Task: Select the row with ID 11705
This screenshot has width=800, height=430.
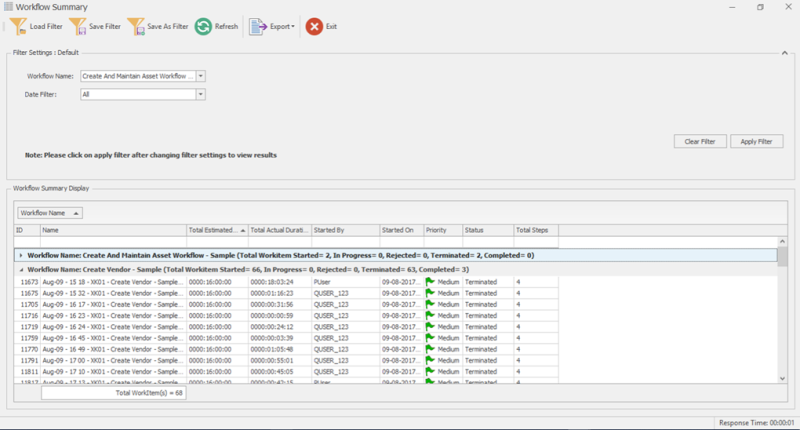Action: 28,304
